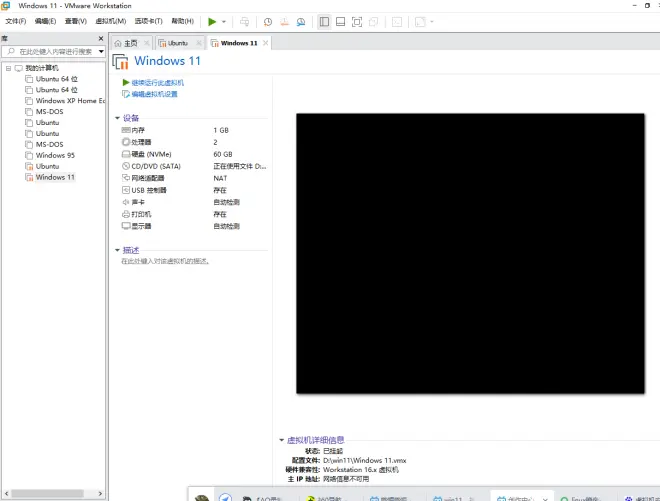Enter full screen mode via toolbar icon
The image size is (660, 501).
[x=357, y=21]
